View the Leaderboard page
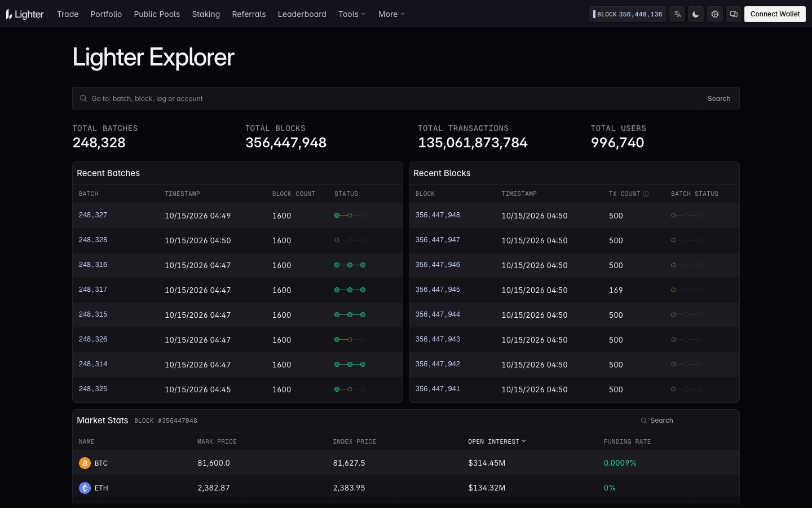The width and height of the screenshot is (812, 508). 302,14
